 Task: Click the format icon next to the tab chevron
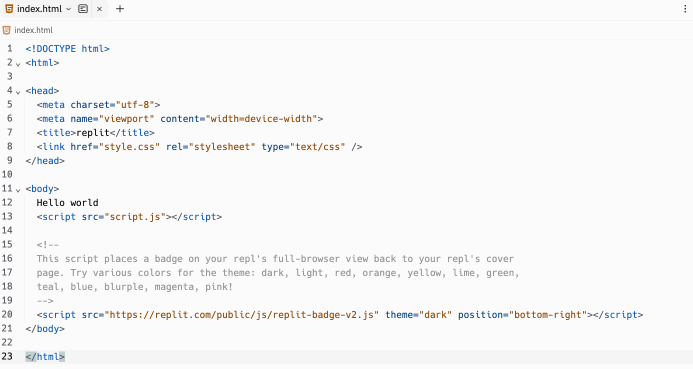point(83,9)
